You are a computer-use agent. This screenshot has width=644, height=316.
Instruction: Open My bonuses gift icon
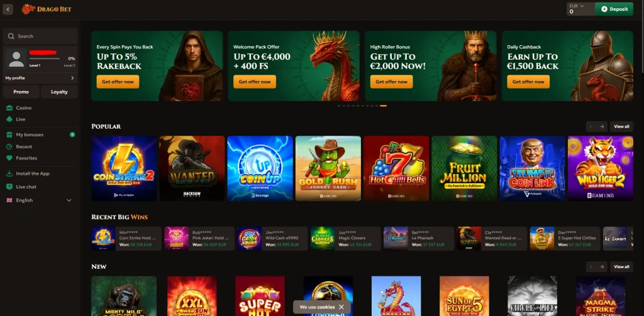pyautogui.click(x=9, y=134)
